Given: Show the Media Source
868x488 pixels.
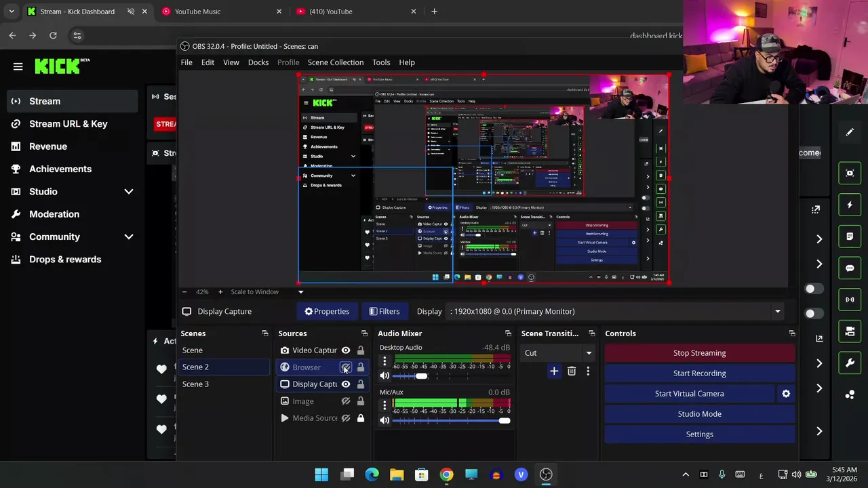Looking at the screenshot, I should tap(346, 418).
